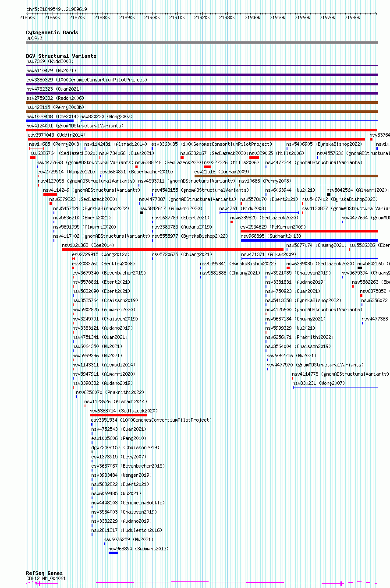Click the blue bar under nsv1020448 (Coe2014)

coord(50,121)
